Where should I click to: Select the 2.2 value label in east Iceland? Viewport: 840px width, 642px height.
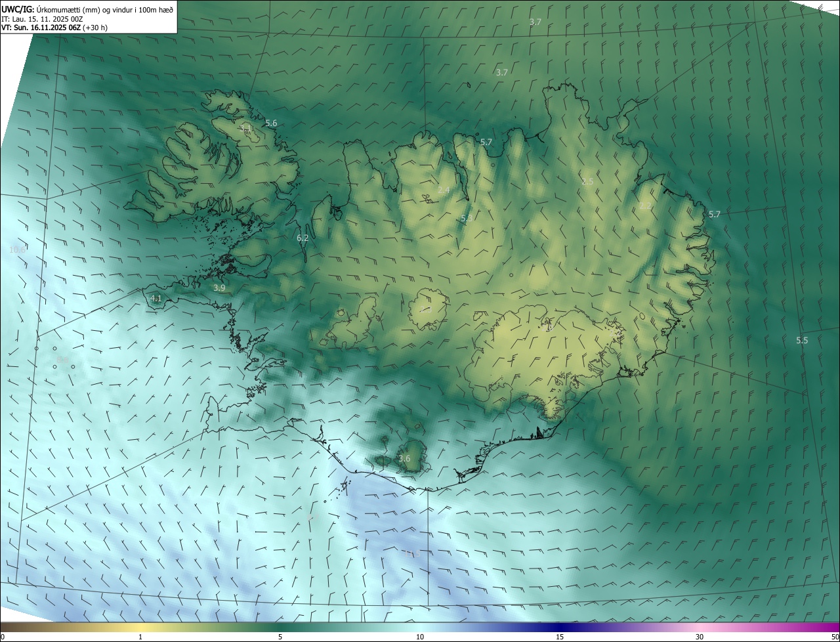(x=645, y=206)
